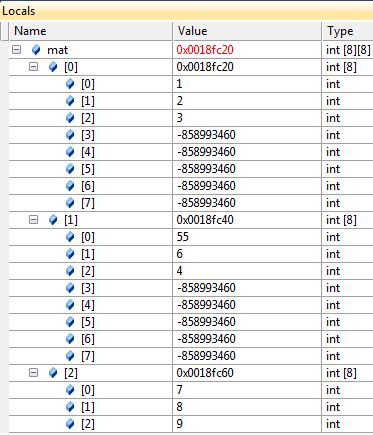The height and width of the screenshot is (435, 373).
Task: Select the int [8] type of address 0x0018fc40
Action: [x=341, y=220]
